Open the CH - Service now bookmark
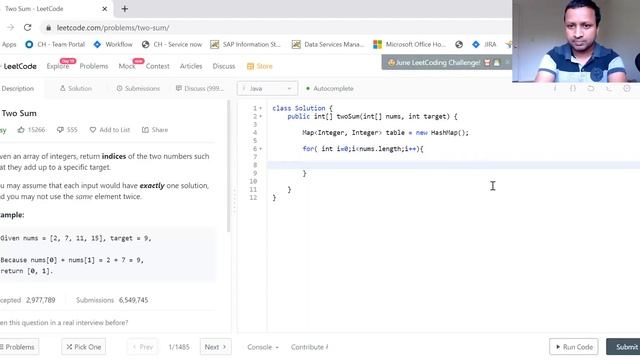 tap(172, 44)
